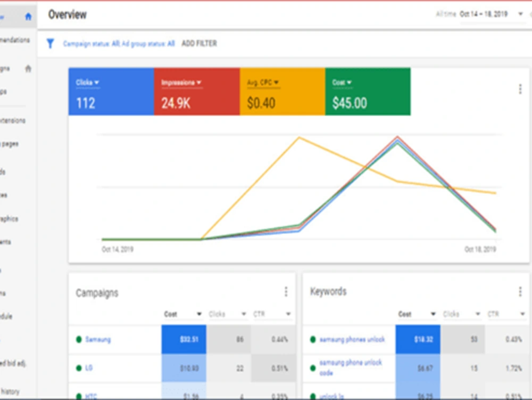Viewport: 532px width, 400px height.
Task: Open advanced bid adj. item in sidebar
Action: [13, 363]
